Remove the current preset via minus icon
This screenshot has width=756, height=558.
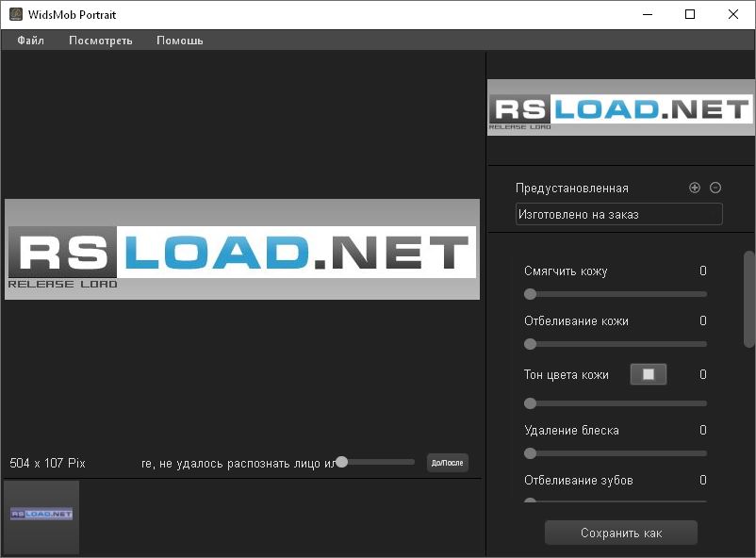click(x=715, y=188)
